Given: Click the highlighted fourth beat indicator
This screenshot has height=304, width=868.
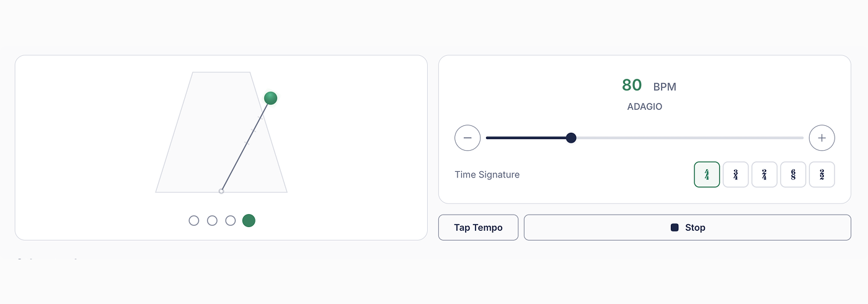Looking at the screenshot, I should click(x=249, y=220).
